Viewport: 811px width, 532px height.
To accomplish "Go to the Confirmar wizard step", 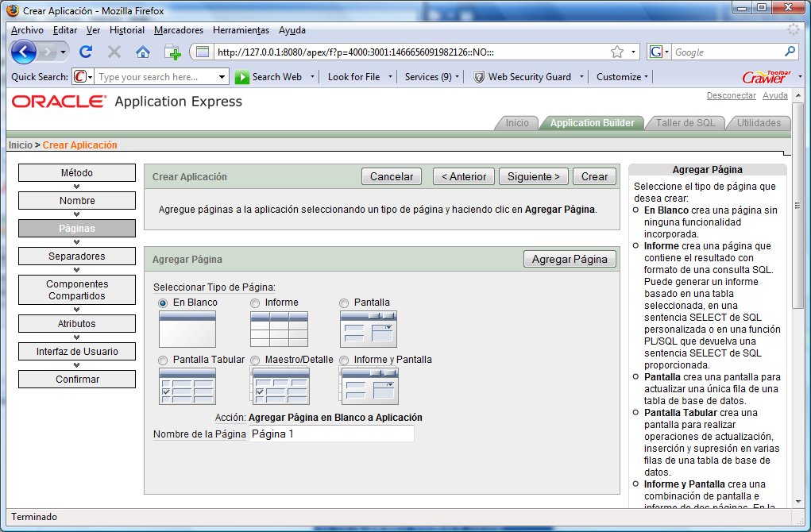I will click(x=77, y=379).
